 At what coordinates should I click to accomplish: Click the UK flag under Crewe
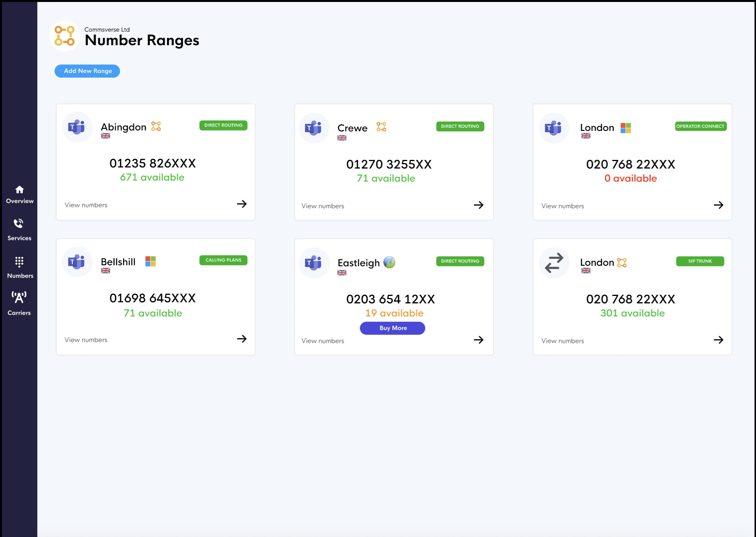[x=342, y=138]
